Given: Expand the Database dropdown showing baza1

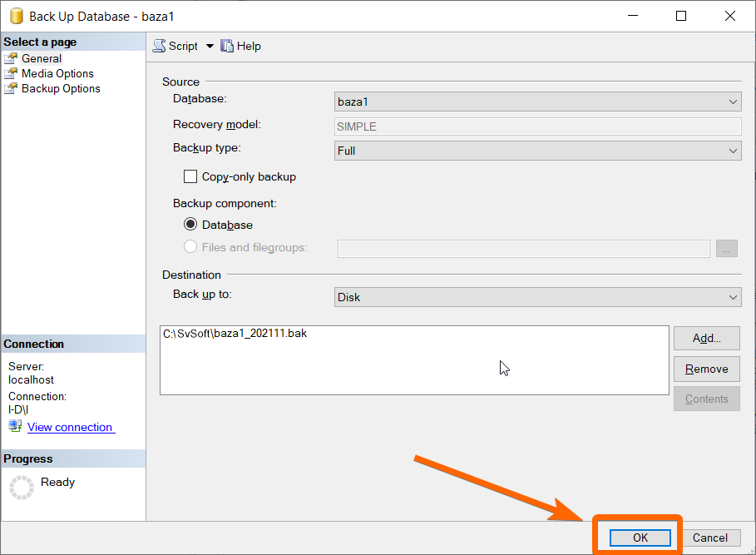Looking at the screenshot, I should [537, 102].
